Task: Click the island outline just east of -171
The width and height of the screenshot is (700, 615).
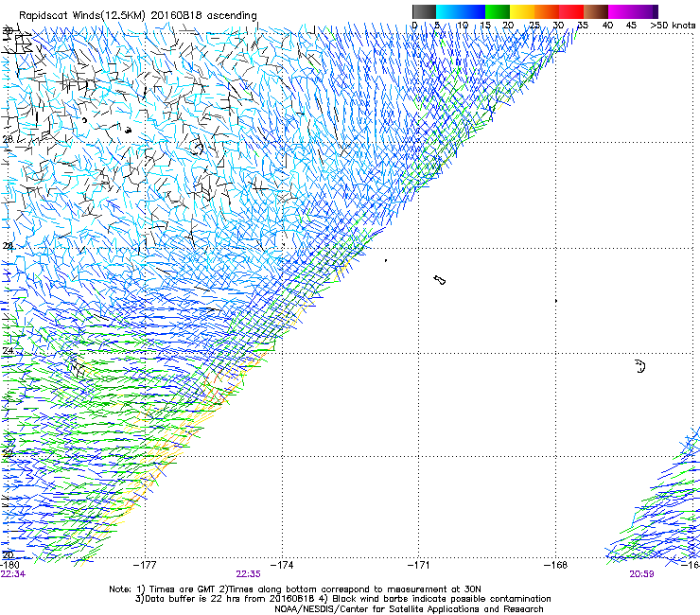Action: pyautogui.click(x=440, y=280)
